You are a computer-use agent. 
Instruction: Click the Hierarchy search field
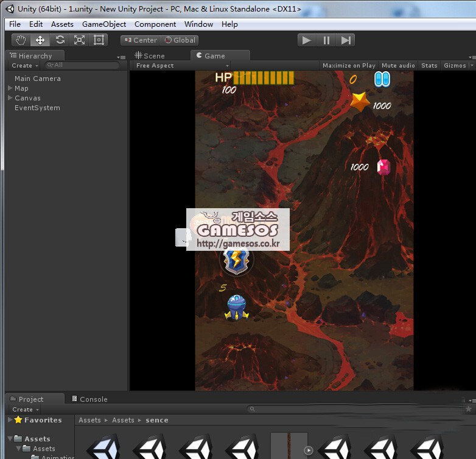pyautogui.click(x=82, y=65)
